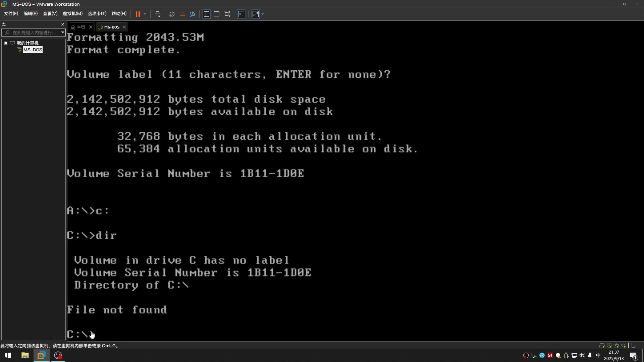Open the pause button dropdown menu

145,14
